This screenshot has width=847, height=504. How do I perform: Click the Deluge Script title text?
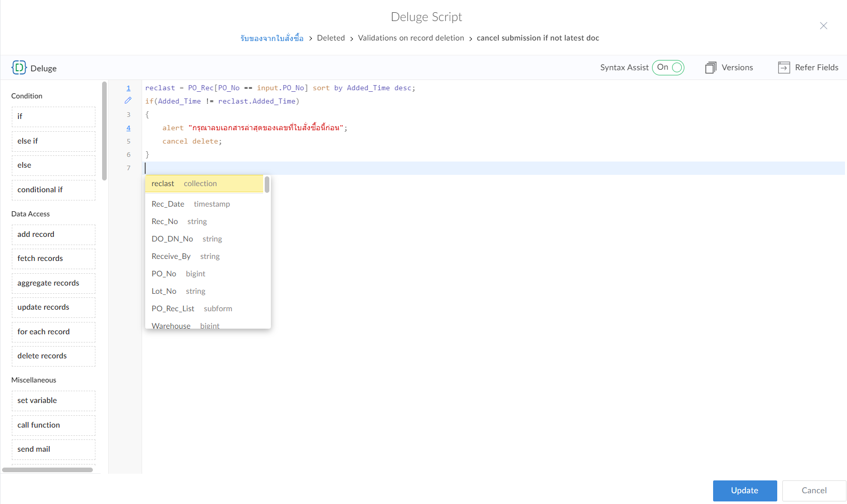coord(426,17)
